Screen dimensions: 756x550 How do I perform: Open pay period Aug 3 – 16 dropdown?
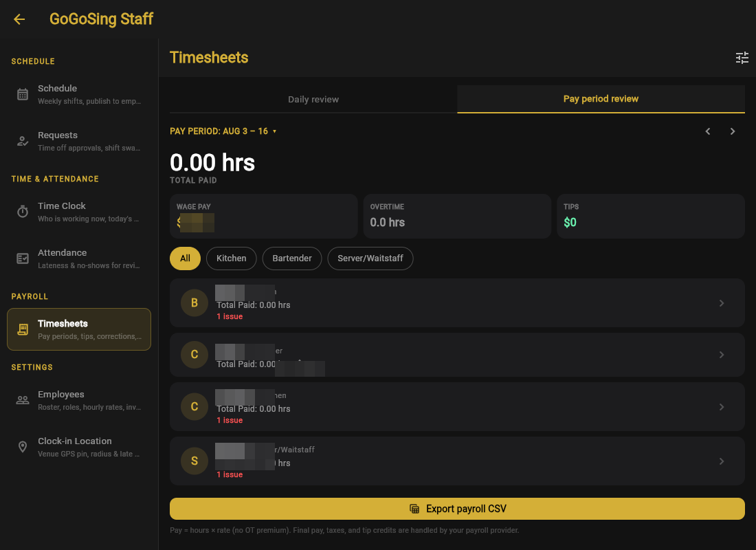click(x=223, y=131)
